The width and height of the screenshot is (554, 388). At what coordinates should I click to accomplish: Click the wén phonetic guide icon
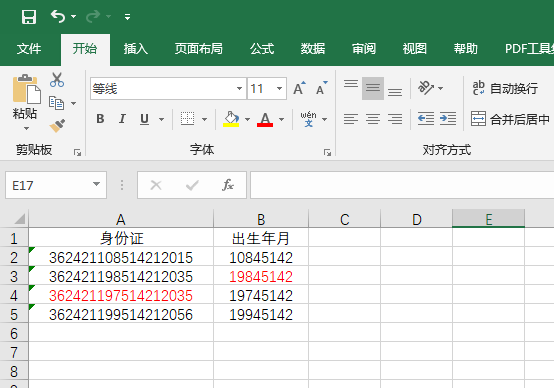pyautogui.click(x=308, y=119)
